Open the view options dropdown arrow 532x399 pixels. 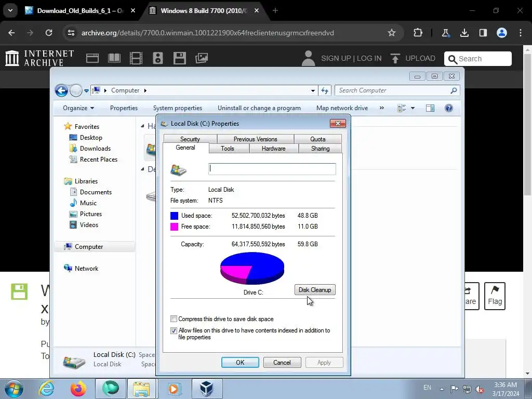pyautogui.click(x=413, y=108)
